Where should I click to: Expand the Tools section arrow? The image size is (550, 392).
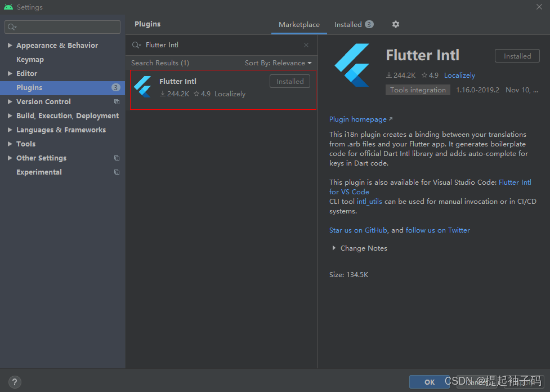(10, 144)
